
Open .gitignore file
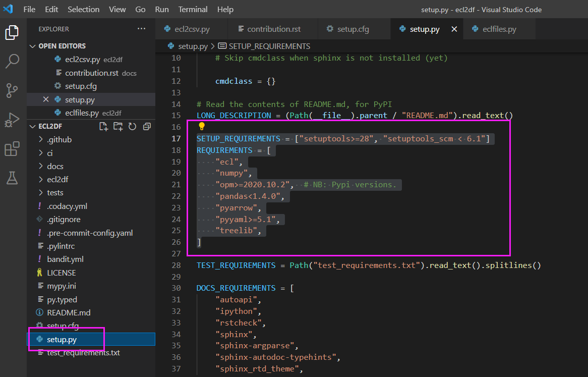coord(91,220)
